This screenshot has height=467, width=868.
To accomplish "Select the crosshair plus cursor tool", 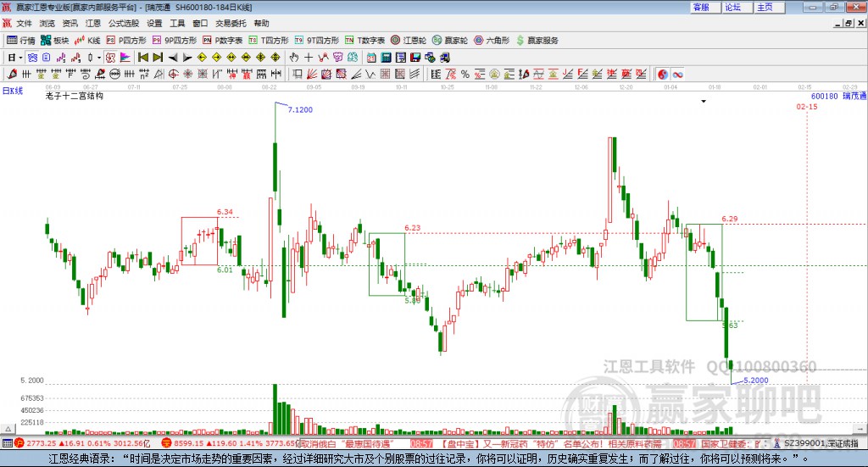I will (309, 58).
